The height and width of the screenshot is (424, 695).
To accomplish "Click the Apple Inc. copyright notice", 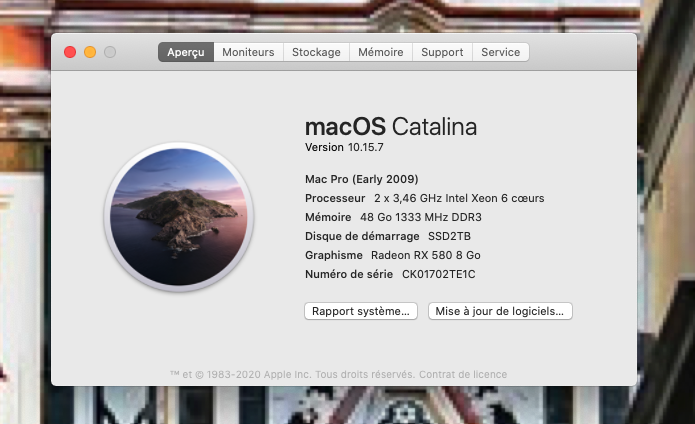I will tap(293, 374).
